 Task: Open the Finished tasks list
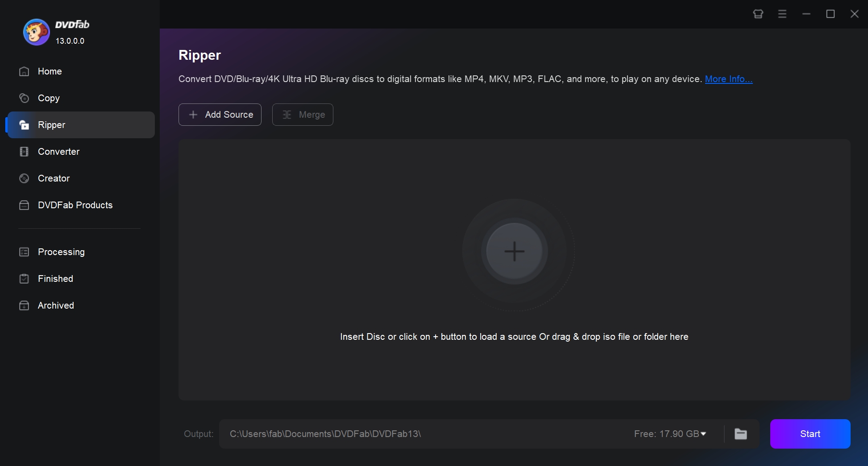tap(55, 279)
